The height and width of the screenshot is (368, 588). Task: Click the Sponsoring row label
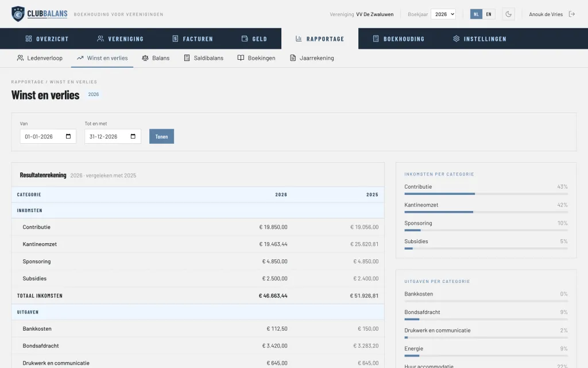(x=36, y=262)
